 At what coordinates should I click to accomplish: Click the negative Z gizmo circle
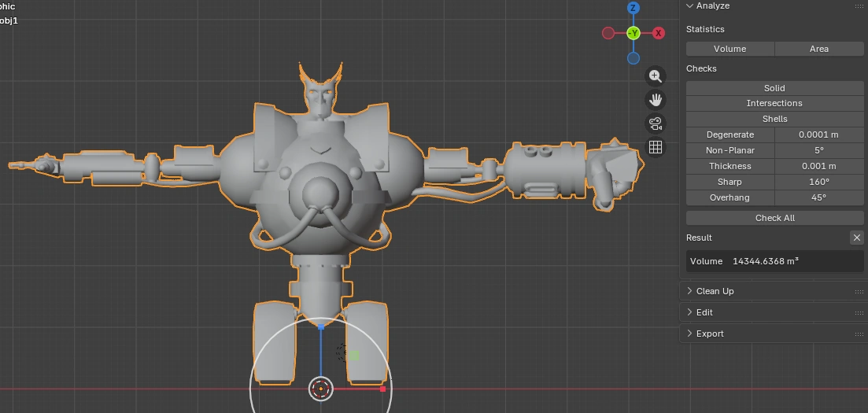click(x=633, y=58)
